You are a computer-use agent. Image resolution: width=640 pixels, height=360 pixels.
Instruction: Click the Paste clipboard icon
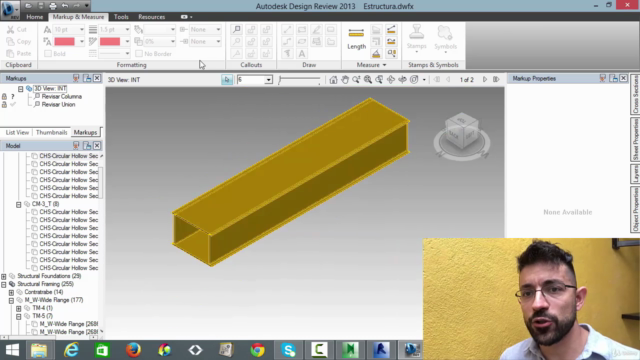11,53
